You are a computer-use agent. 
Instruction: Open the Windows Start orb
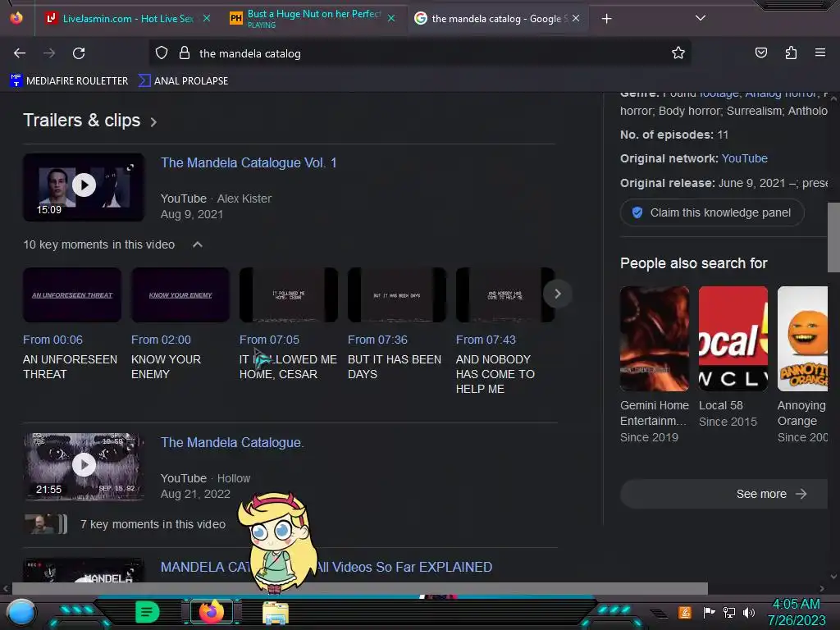[21, 612]
